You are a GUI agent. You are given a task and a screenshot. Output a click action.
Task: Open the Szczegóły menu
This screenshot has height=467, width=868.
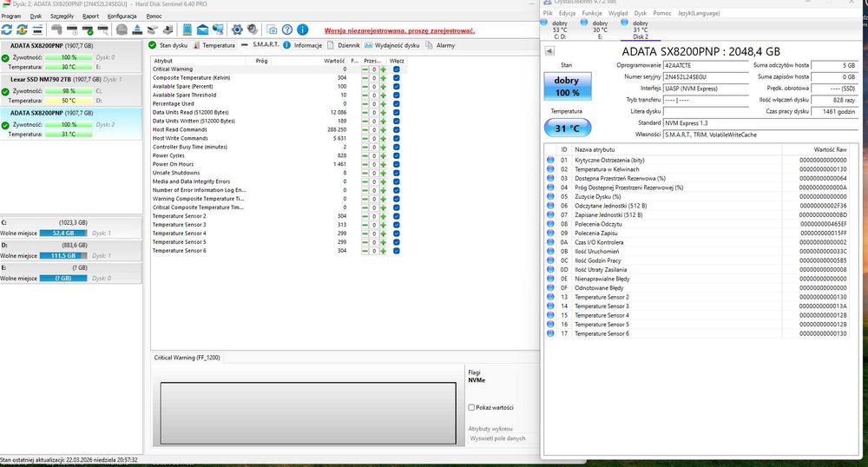pyautogui.click(x=62, y=16)
